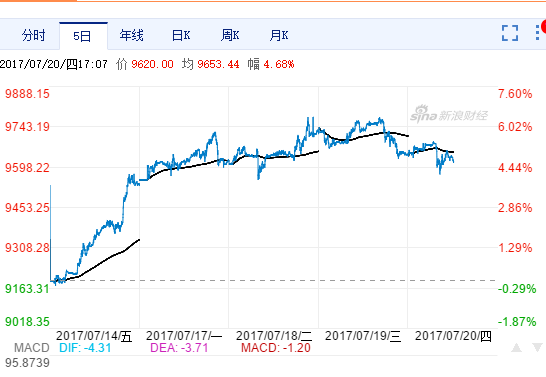Viewport: 546px width, 377px height.
Task: Open the 年线 chart tab
Action: (131, 36)
